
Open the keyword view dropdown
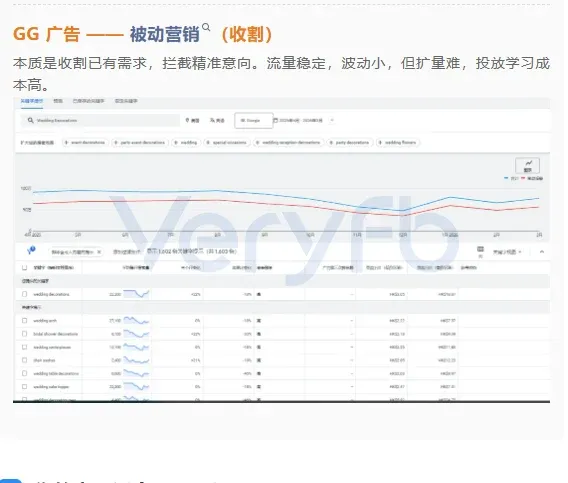tap(507, 252)
